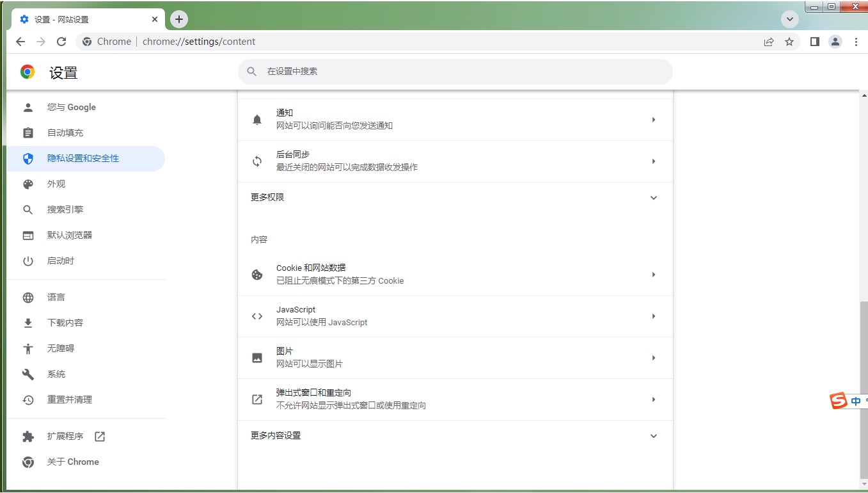The image size is (868, 493).
Task: Select 隐私设置和安全性 in sidebar
Action: (x=86, y=159)
